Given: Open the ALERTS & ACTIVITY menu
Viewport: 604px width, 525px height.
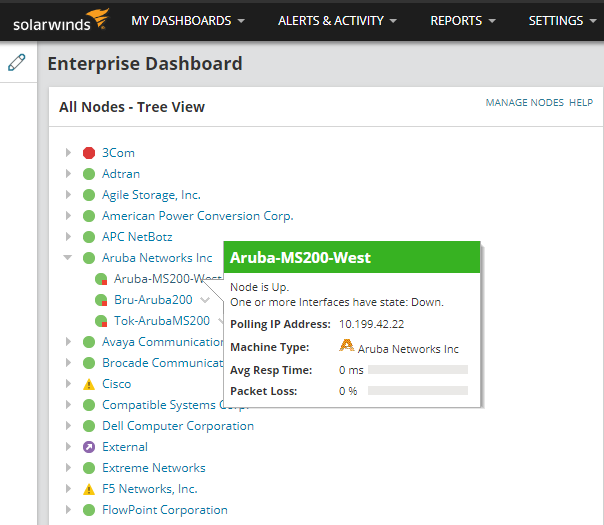Looking at the screenshot, I should tap(337, 20).
